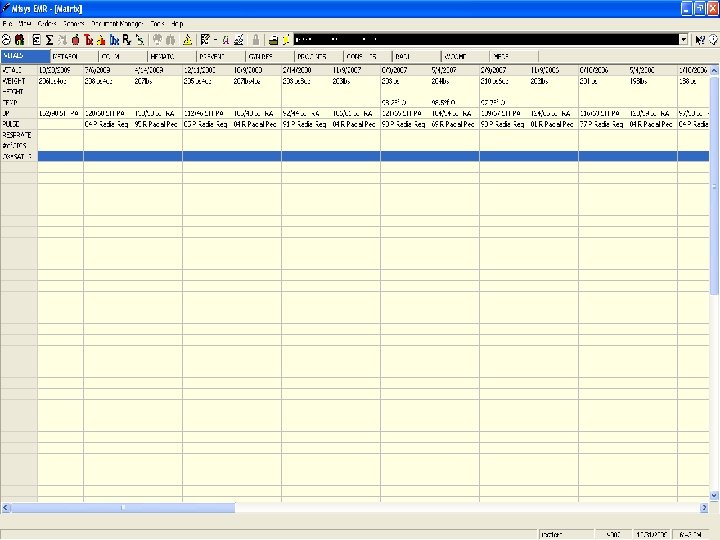Click the vertical scrollbar thumb
Screen dimensions: 720x540
click(x=714, y=186)
